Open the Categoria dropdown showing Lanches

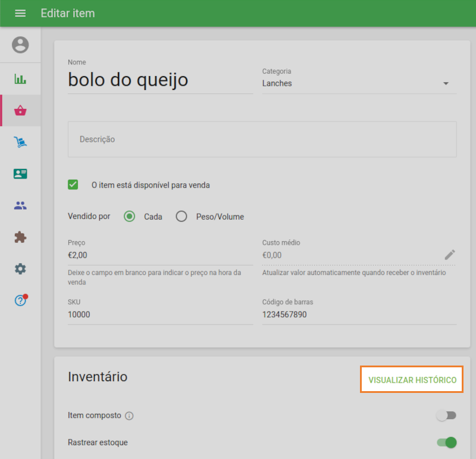point(446,83)
